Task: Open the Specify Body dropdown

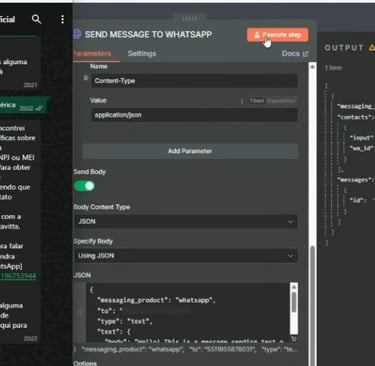Action: [186, 256]
